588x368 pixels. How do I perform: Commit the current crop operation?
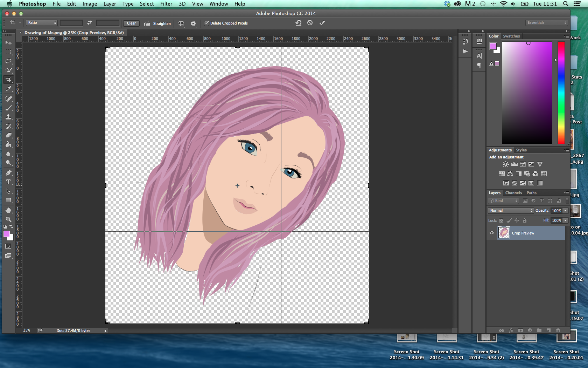pyautogui.click(x=322, y=23)
